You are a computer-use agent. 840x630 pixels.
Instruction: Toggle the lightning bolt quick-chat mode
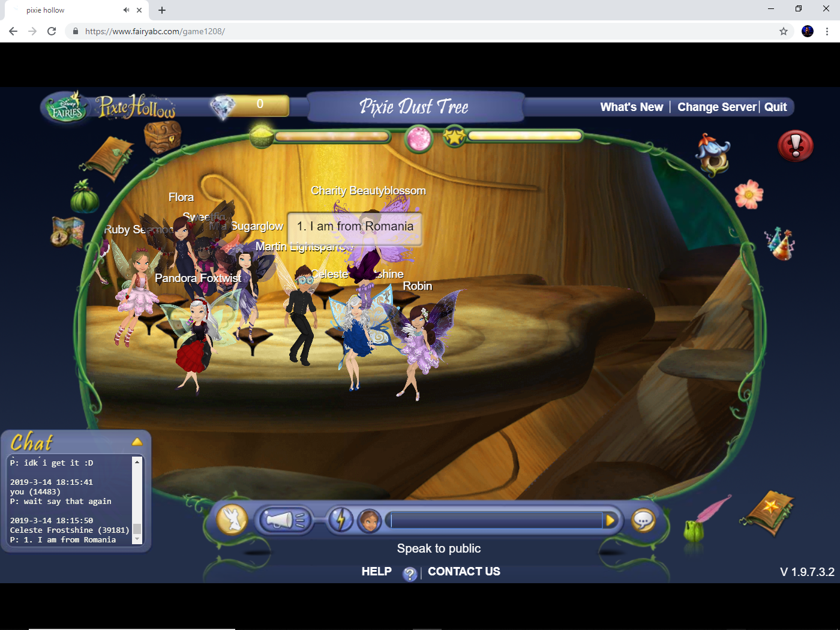pos(341,520)
